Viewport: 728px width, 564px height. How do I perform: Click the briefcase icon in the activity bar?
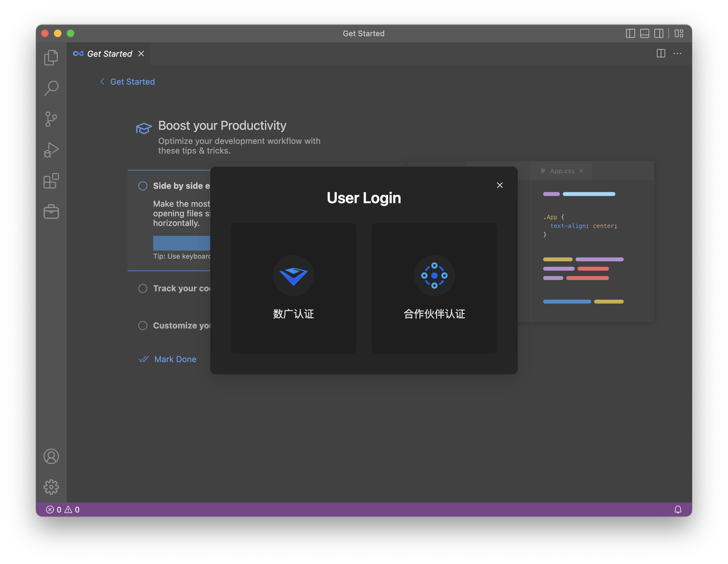pyautogui.click(x=51, y=211)
